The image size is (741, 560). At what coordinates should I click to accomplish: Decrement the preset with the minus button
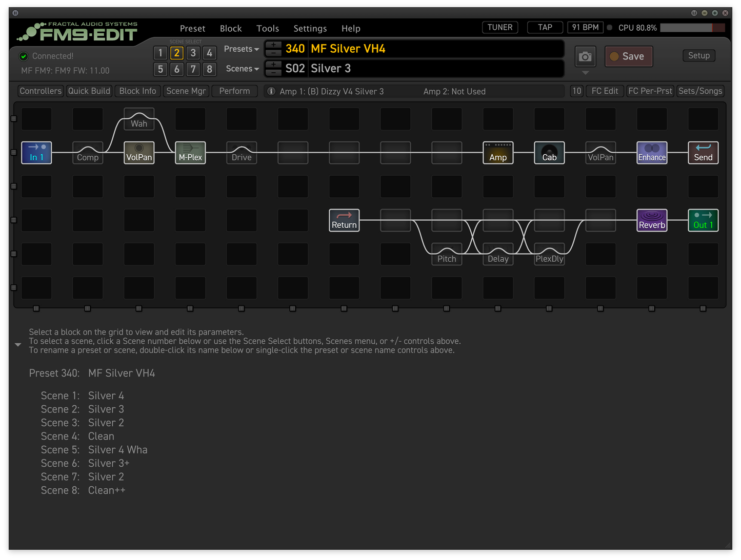click(x=273, y=52)
